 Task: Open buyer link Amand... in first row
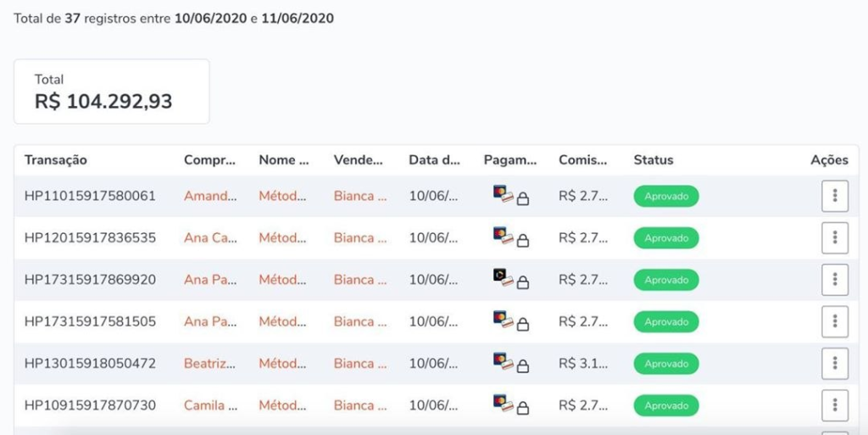pyautogui.click(x=210, y=196)
